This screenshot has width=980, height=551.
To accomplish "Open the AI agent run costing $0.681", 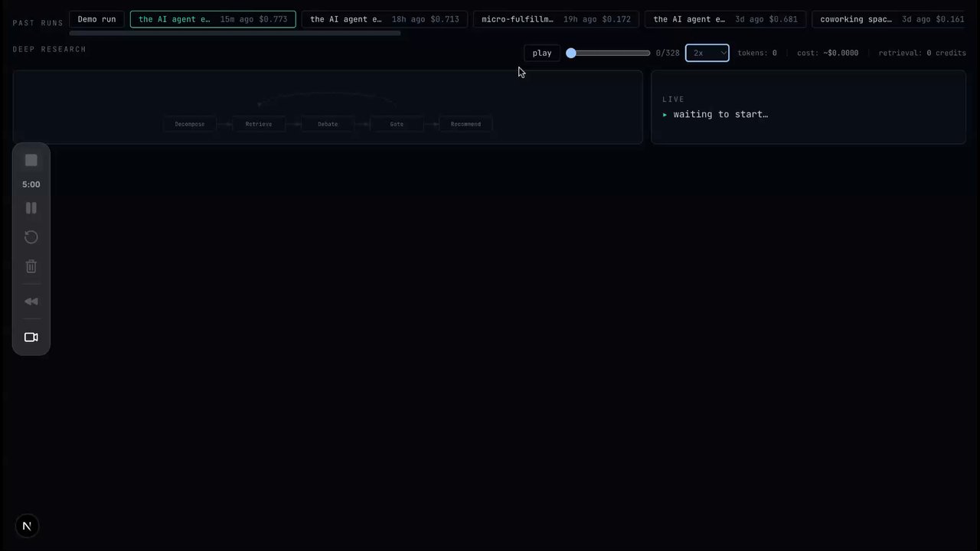I will pos(725,19).
